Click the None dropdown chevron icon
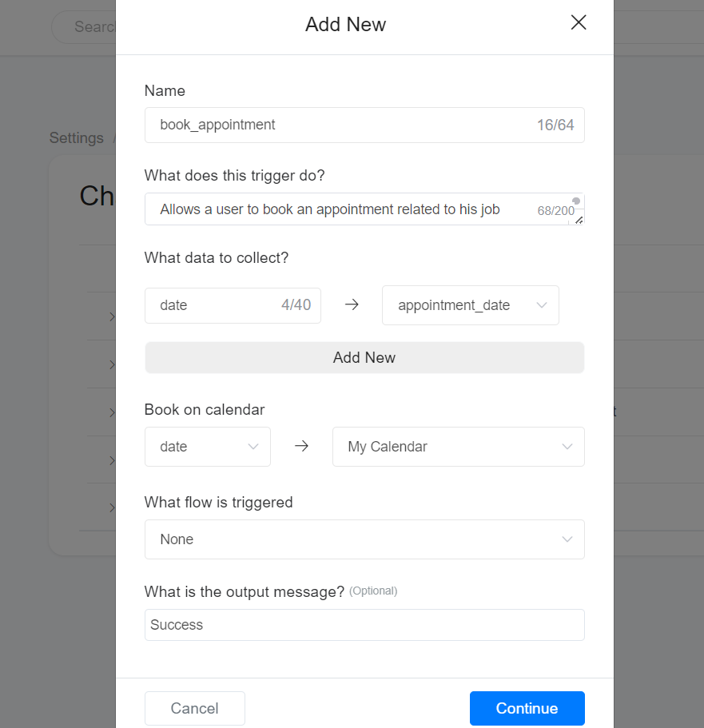704x728 pixels. (567, 539)
